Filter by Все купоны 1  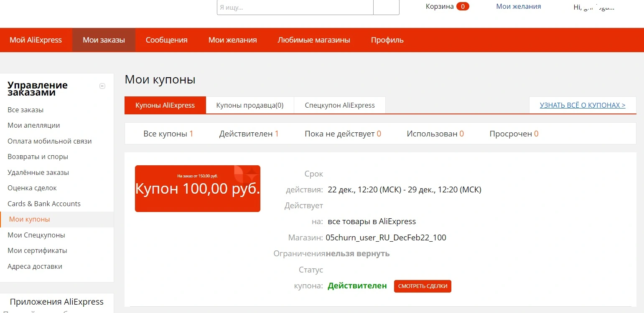168,134
